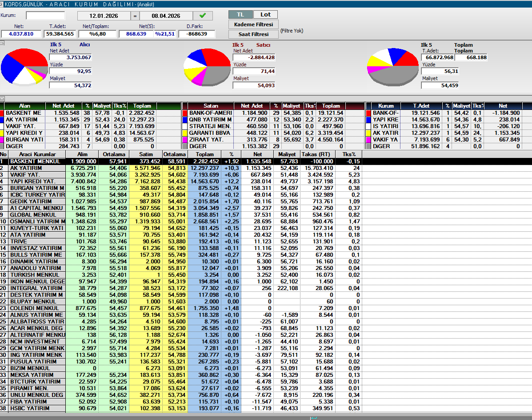The image size is (532, 420).
Task: Switch view to Lot mode
Action: click(x=265, y=15)
